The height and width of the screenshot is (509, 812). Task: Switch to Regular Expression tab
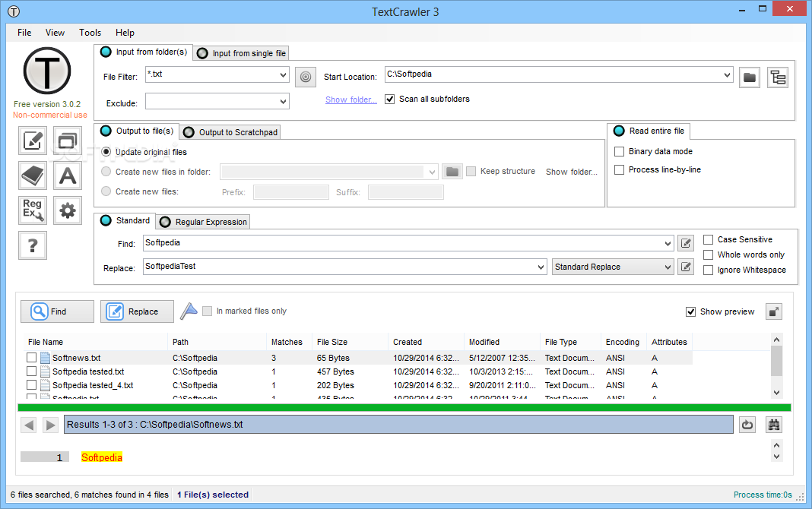[x=203, y=222]
